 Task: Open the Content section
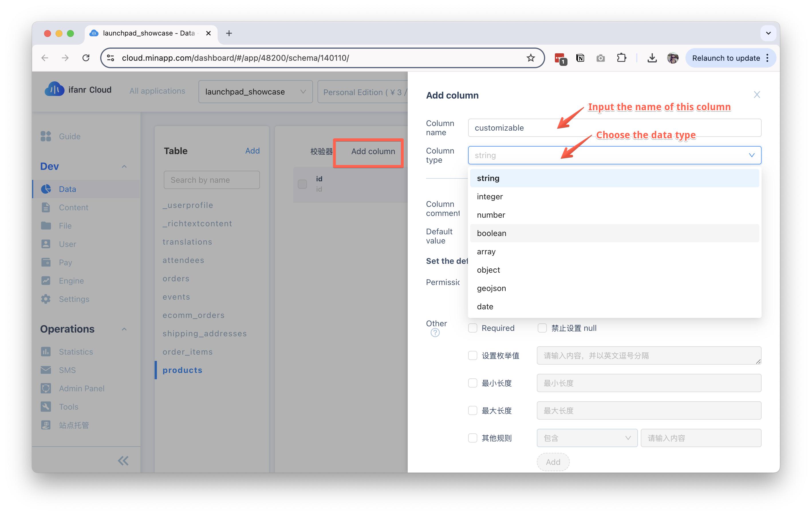coord(74,207)
